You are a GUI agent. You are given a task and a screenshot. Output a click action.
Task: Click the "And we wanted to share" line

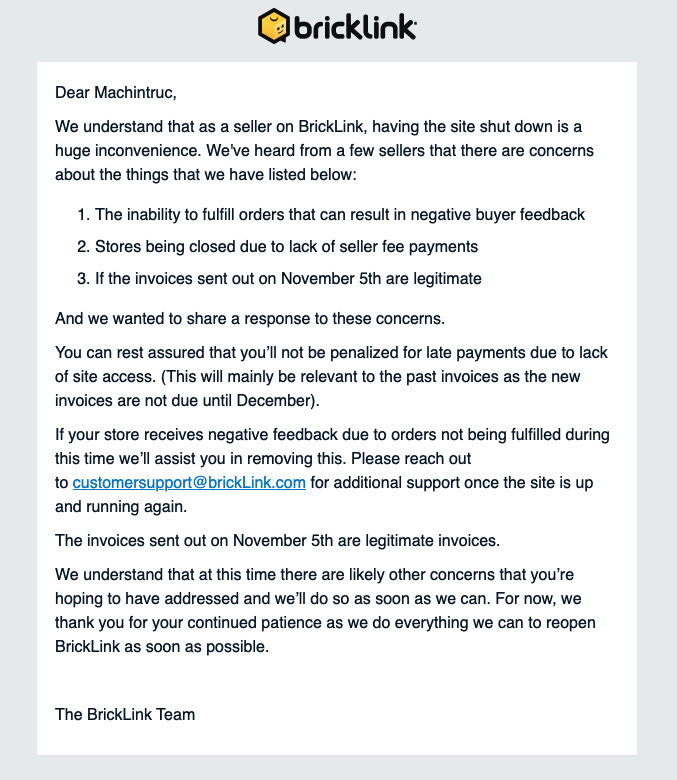pos(264,320)
